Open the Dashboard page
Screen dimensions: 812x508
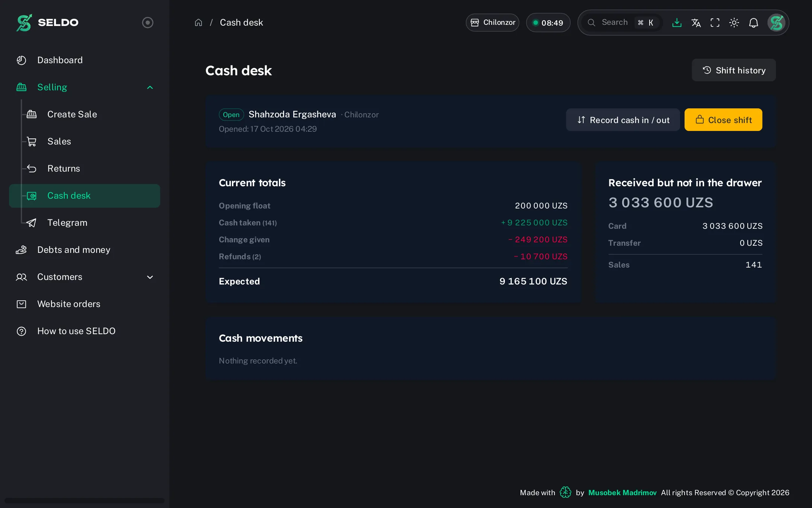coord(85,60)
